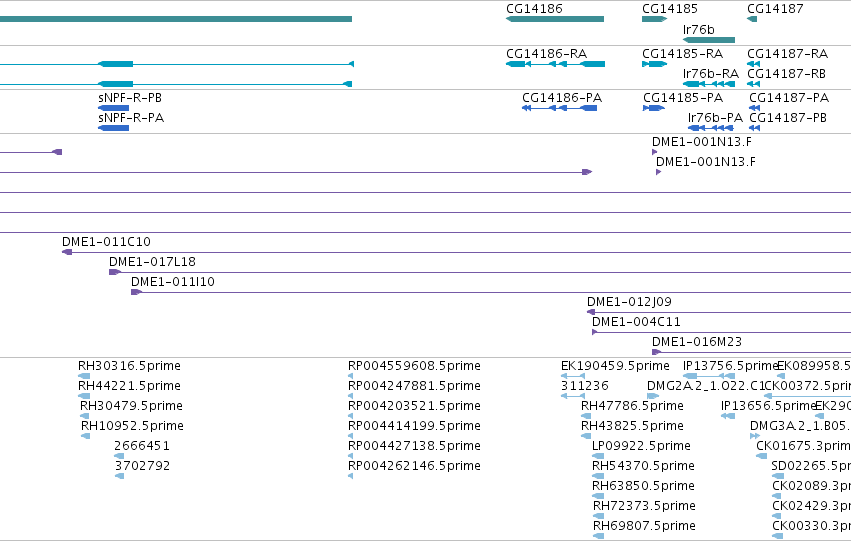The image size is (851, 541).
Task: Click the IP13756.5prime EST feature
Action: tap(709, 376)
